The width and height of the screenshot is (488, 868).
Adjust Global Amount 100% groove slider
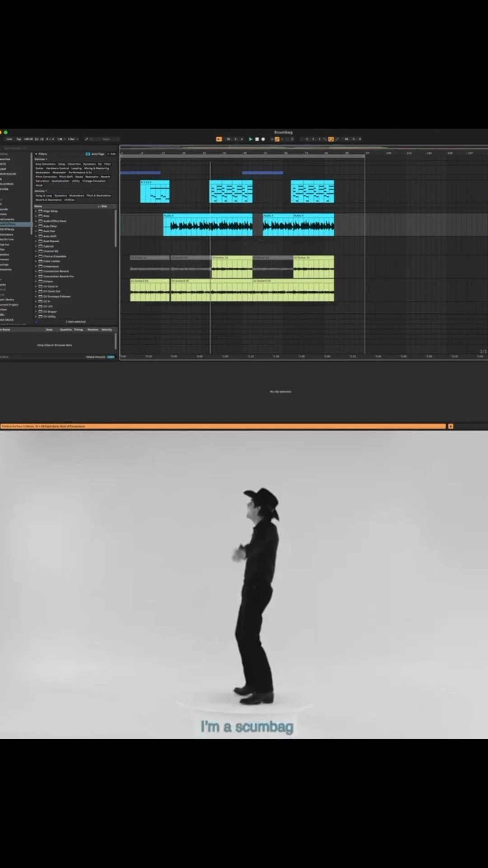click(x=111, y=357)
